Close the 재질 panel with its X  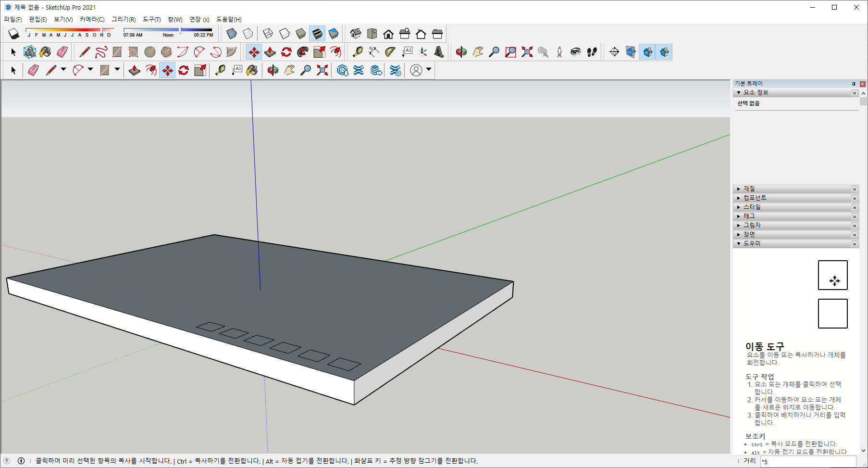855,189
